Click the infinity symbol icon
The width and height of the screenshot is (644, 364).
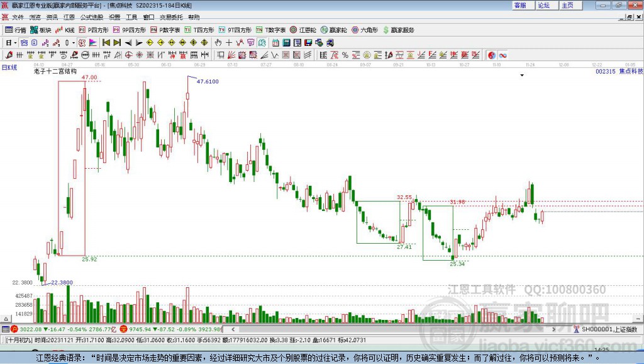coord(502,55)
